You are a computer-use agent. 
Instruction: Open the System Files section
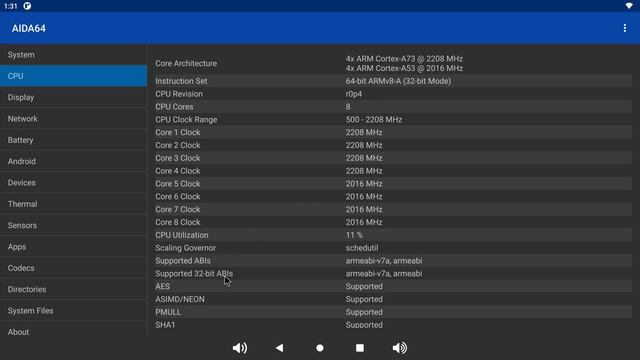[x=73, y=311]
